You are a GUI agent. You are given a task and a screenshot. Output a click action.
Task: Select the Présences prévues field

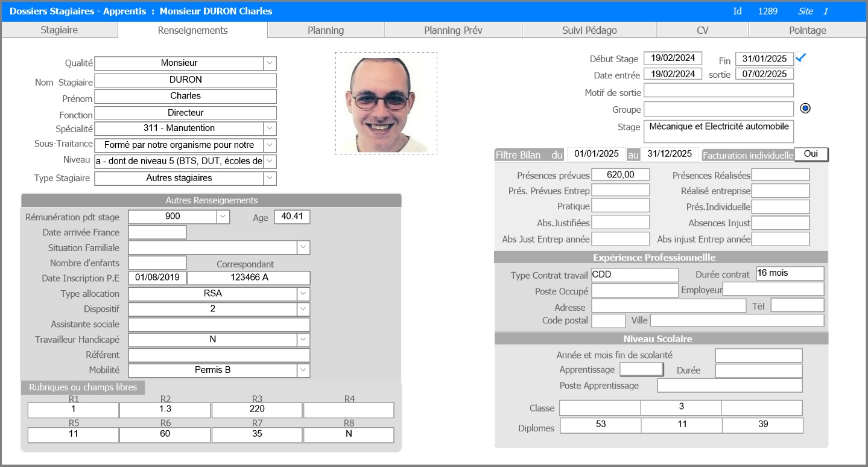click(x=620, y=174)
